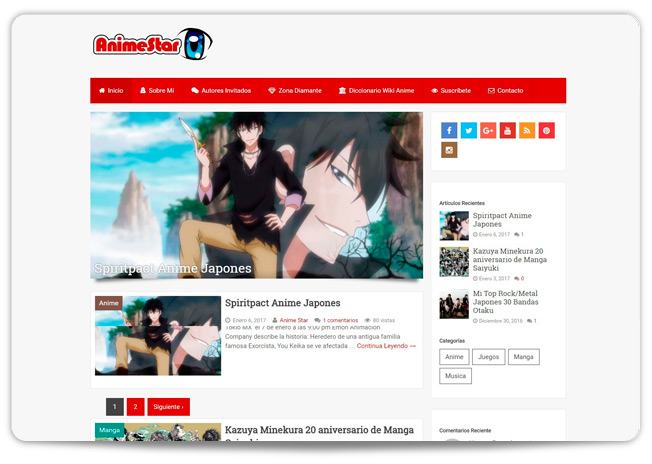This screenshot has width=652, height=464.
Task: Open the Zona Diamante menu
Action: click(294, 91)
